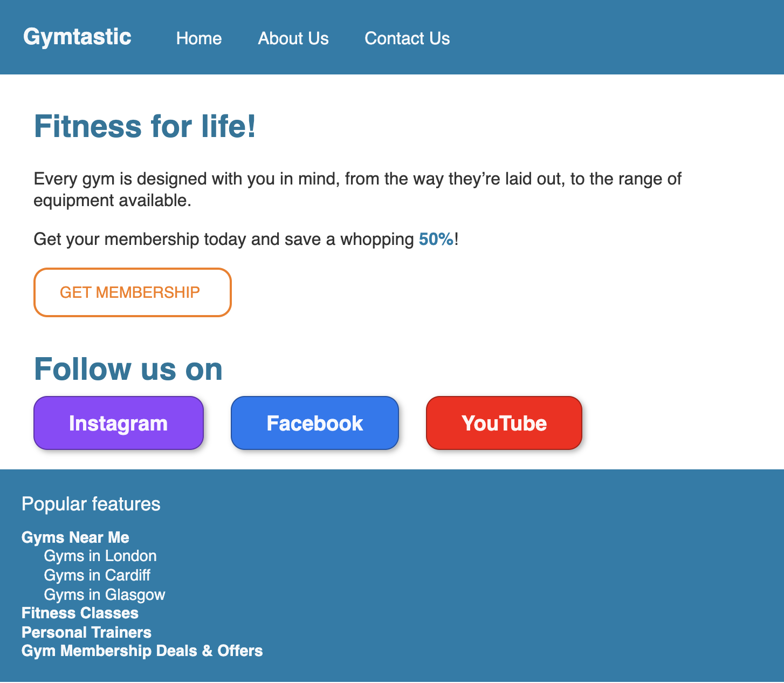Click the Popular features footer heading

[91, 504]
